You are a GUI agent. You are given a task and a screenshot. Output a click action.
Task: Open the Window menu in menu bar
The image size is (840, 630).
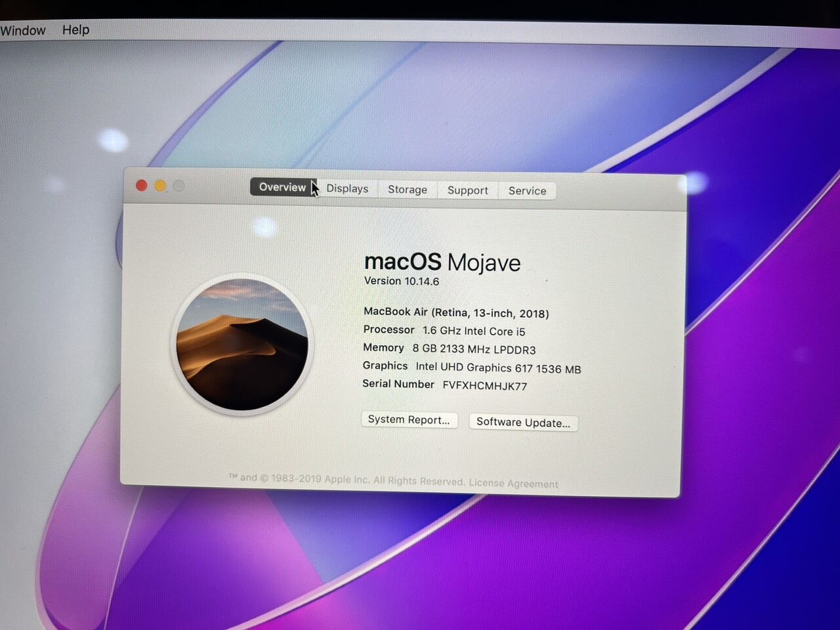point(23,30)
